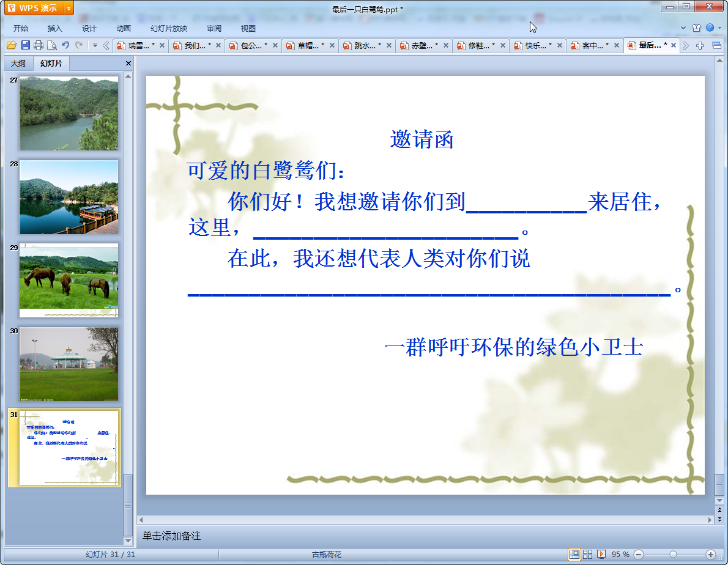
Task: Switch to slide sorter view
Action: point(587,555)
